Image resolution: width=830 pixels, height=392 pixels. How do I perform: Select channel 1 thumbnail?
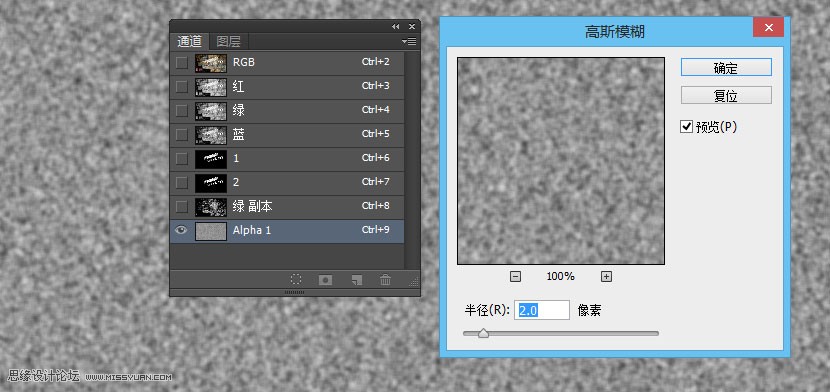tap(211, 158)
